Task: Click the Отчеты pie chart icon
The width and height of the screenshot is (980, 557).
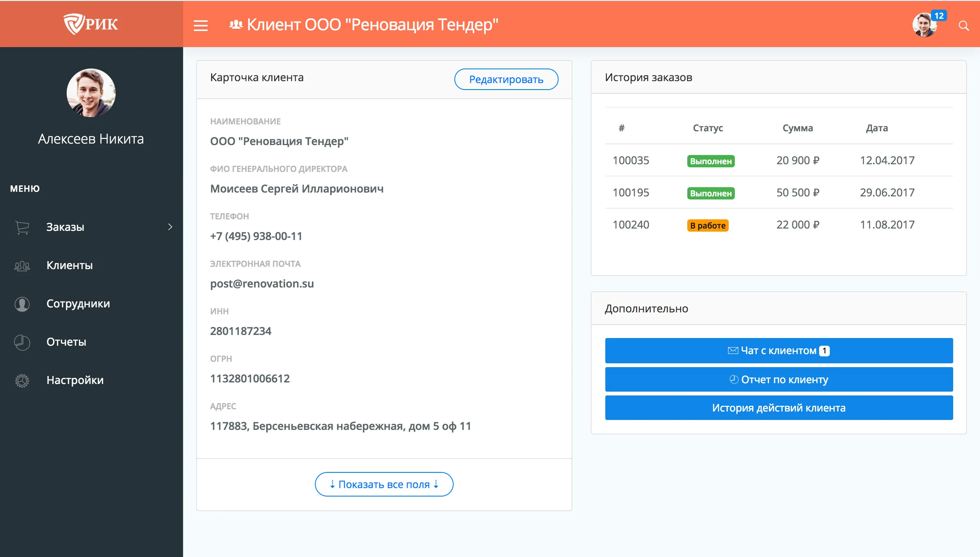Action: (22, 342)
